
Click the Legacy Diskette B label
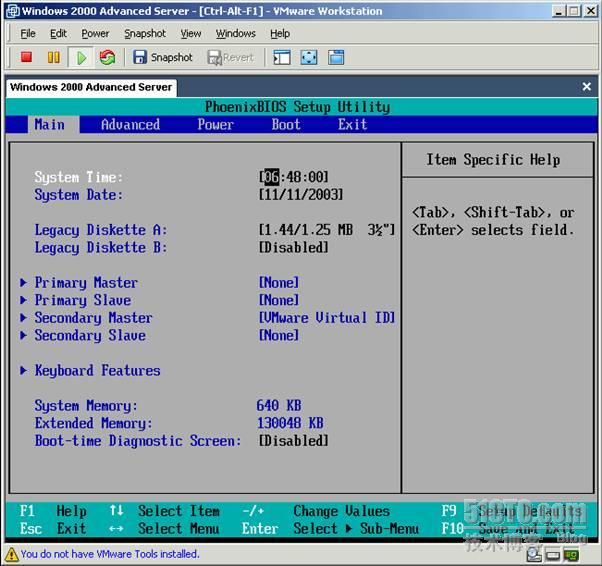click(101, 248)
